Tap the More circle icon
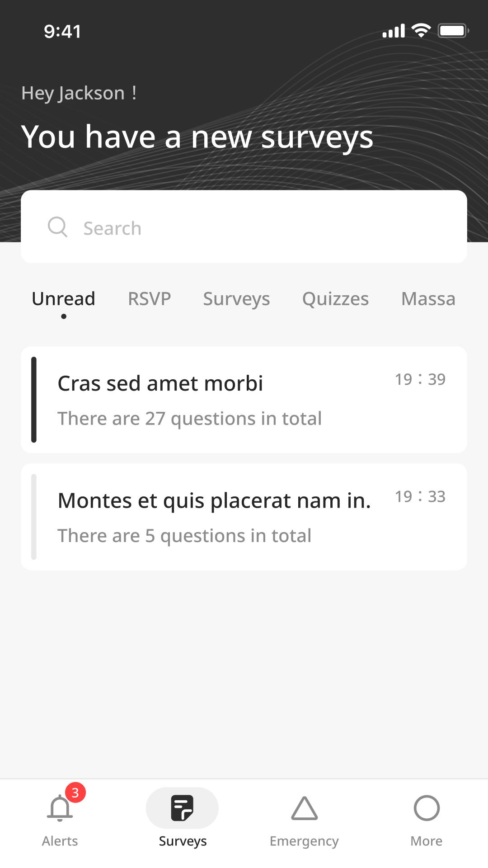The height and width of the screenshot is (868, 488). click(x=427, y=808)
